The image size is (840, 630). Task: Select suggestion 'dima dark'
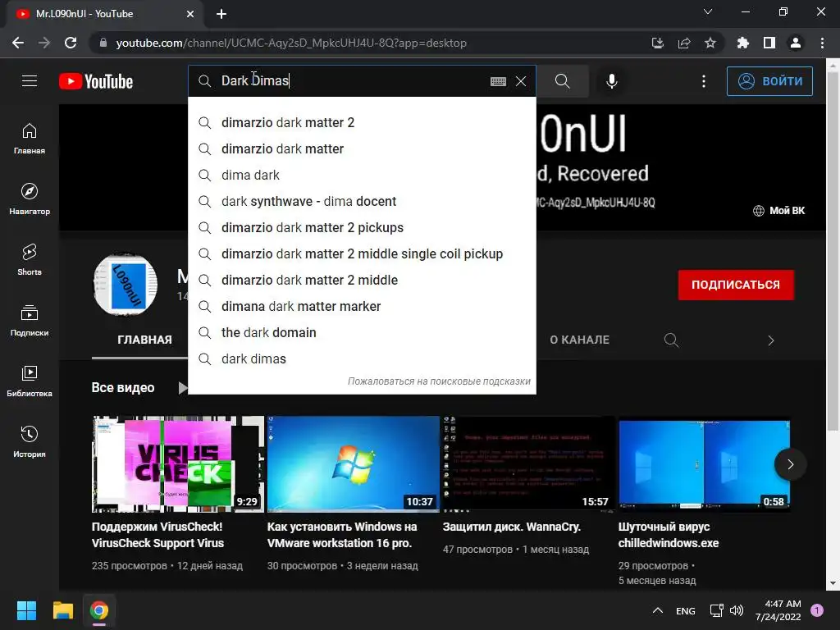(362, 176)
